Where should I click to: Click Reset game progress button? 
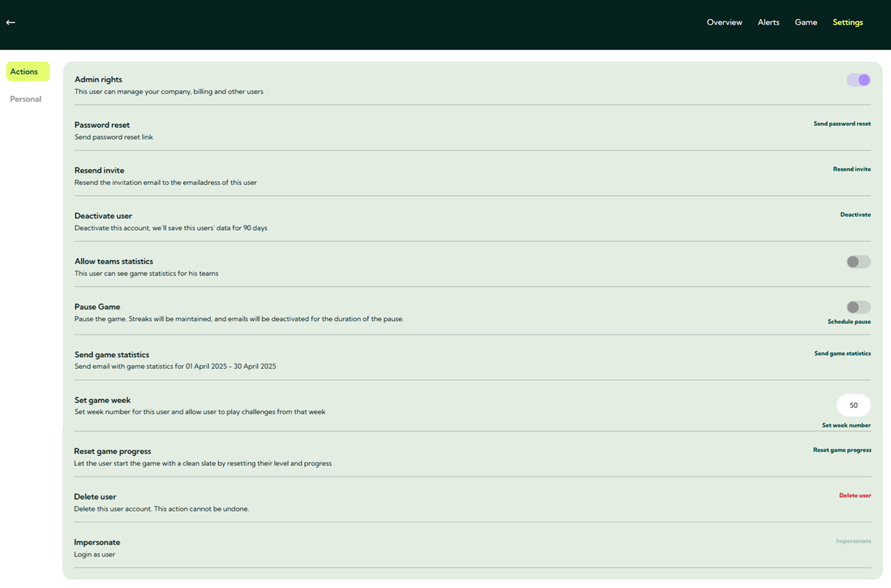coord(841,450)
